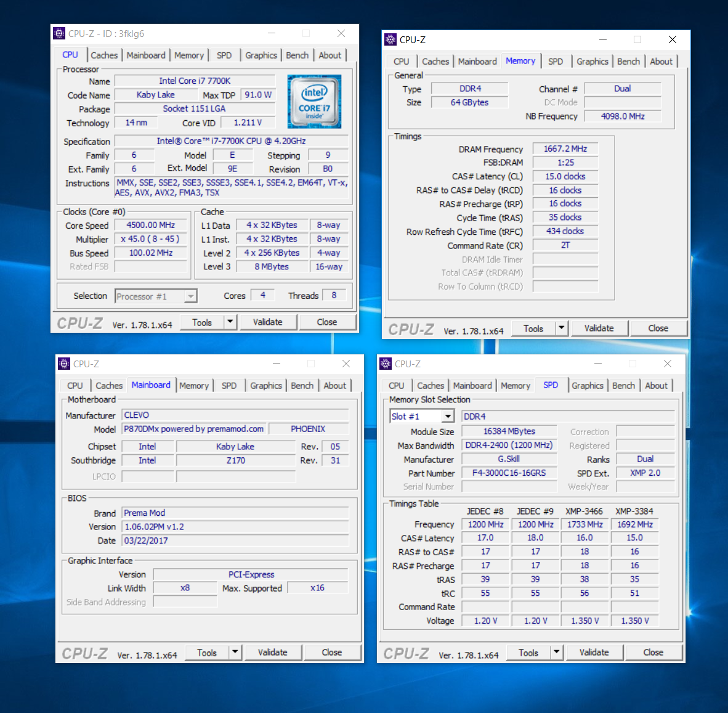Click the Row Refresh 434 clocks value
728x713 pixels.
pos(565,231)
